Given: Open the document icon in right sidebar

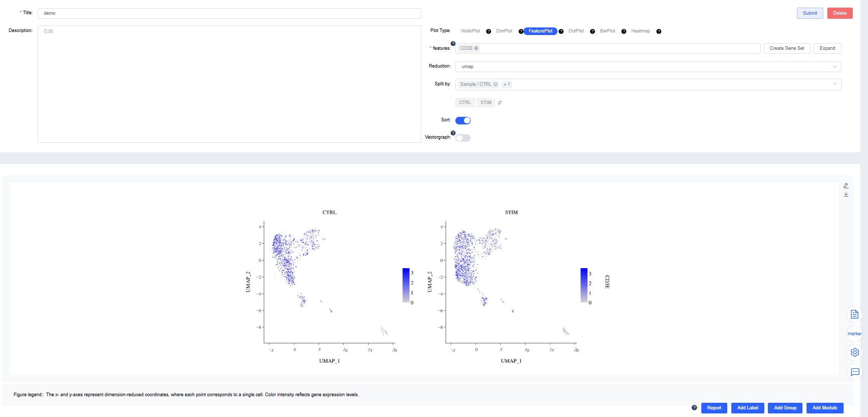Looking at the screenshot, I should point(855,314).
